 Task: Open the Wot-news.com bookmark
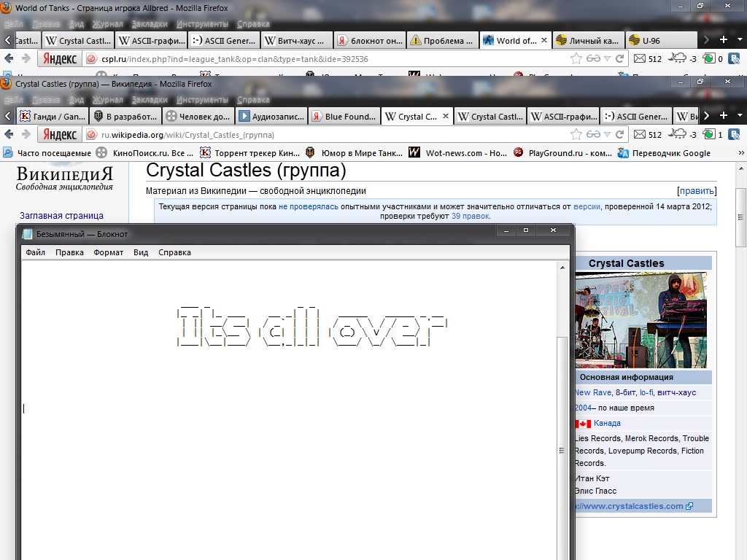[x=458, y=153]
